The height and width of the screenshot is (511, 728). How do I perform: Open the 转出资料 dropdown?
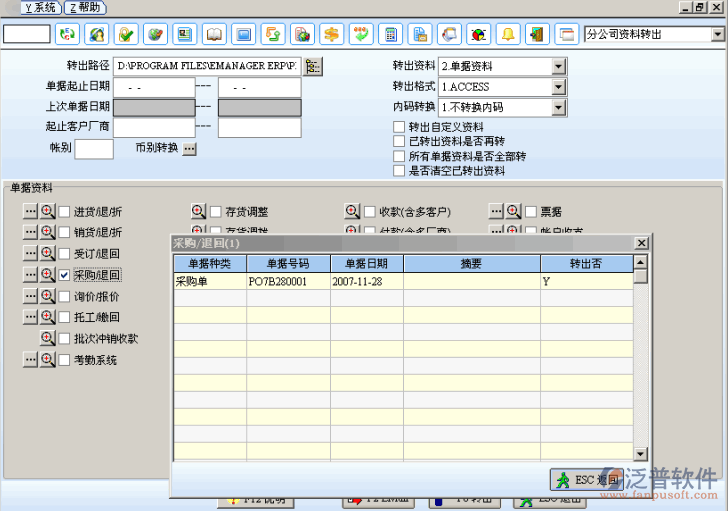(559, 67)
